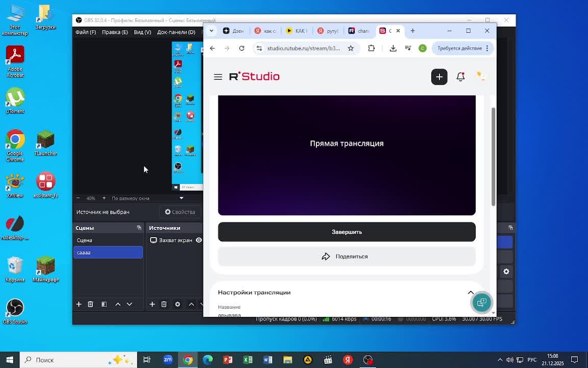588x368 pixels.
Task: Open OBS Док-панели (D) menu
Action: pos(176,32)
